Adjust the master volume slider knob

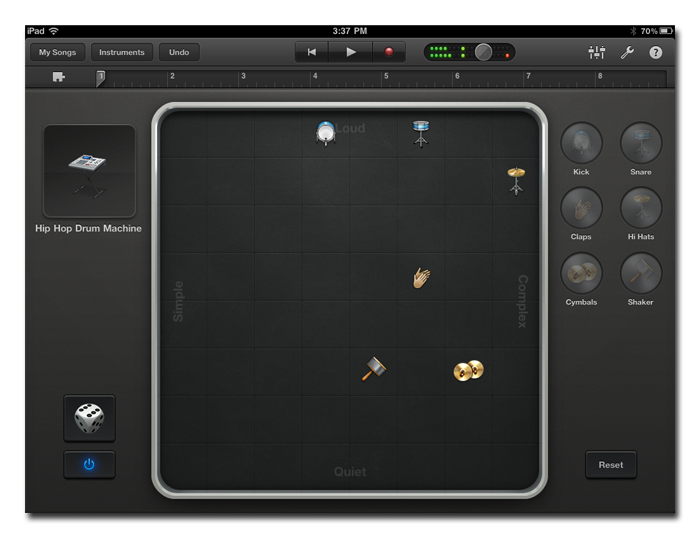click(x=483, y=52)
